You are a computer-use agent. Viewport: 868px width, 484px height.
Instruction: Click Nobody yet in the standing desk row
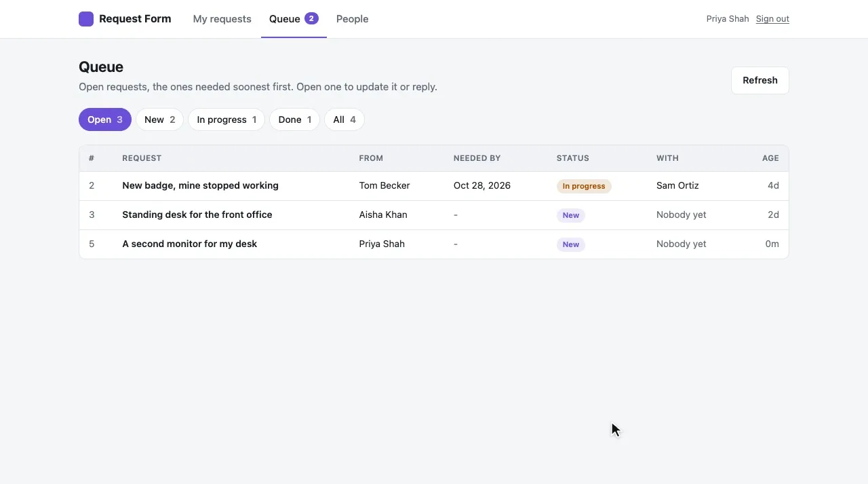681,215
